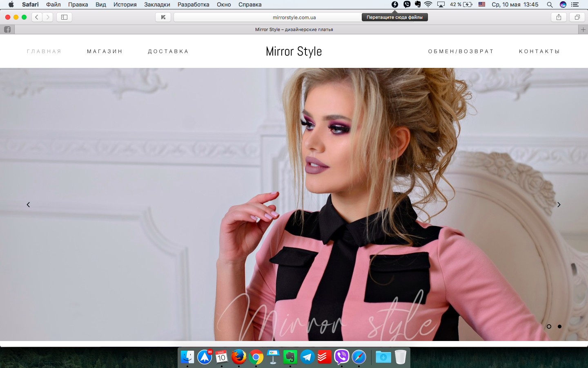
Task: Open the История menu
Action: pyautogui.click(x=125, y=4)
